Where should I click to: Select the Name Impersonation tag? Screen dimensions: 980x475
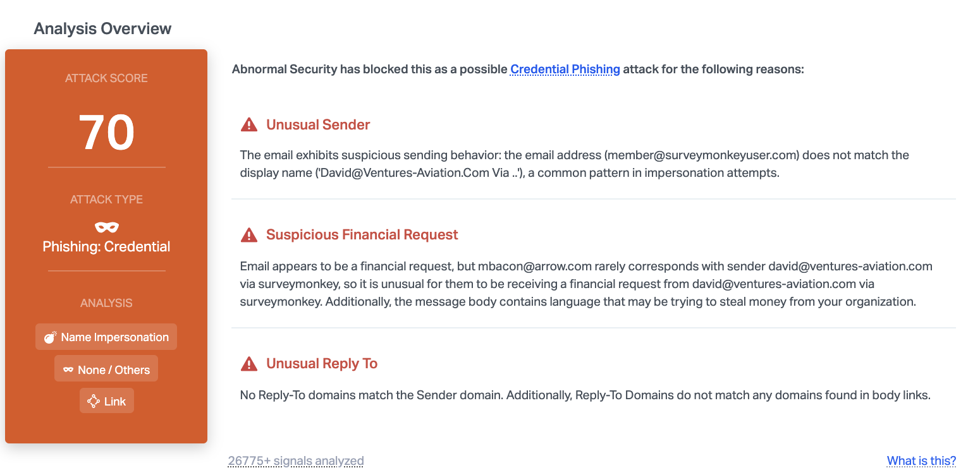(x=106, y=337)
